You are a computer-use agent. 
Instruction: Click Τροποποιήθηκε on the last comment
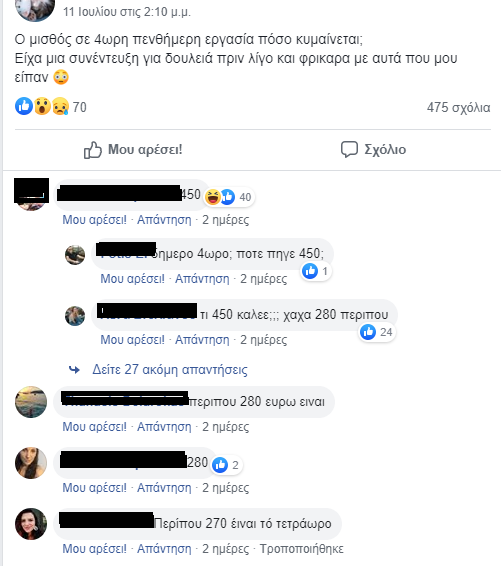click(x=302, y=549)
